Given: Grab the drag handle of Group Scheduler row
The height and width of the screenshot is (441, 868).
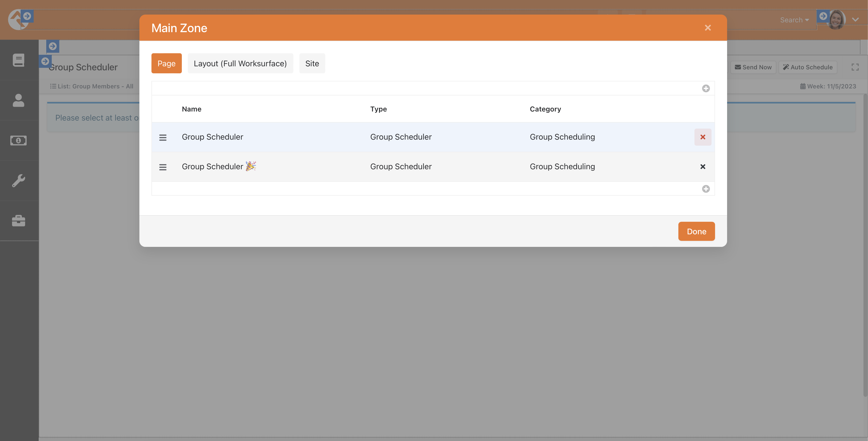Looking at the screenshot, I should click(x=163, y=137).
